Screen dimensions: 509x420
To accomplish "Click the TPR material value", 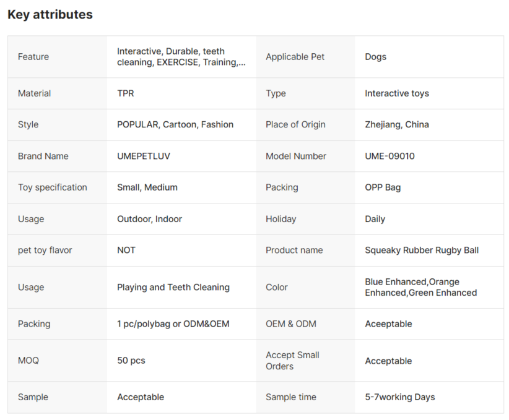I will (126, 93).
